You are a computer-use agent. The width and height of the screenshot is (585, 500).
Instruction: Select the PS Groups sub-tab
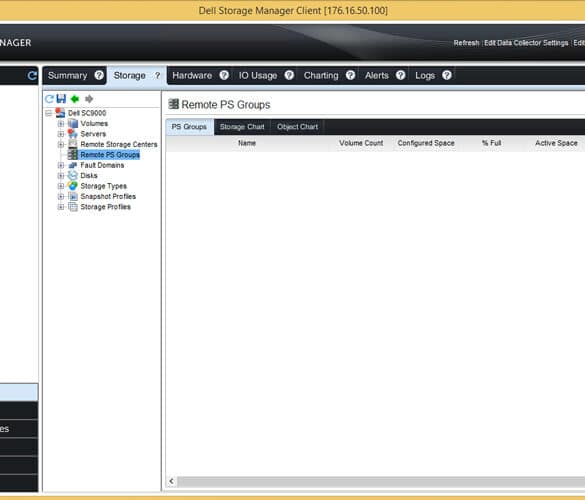point(189,127)
